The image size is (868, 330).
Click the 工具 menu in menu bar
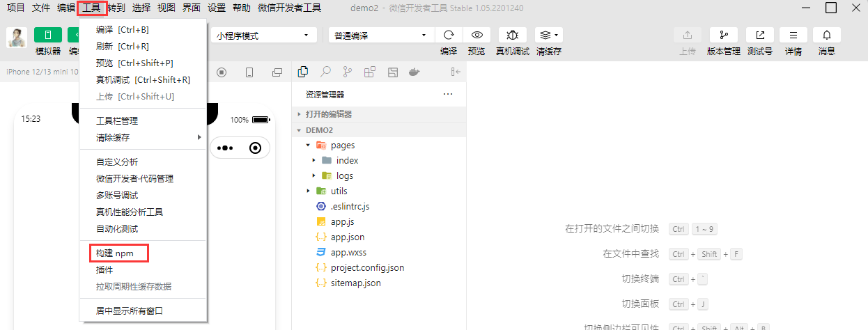click(x=91, y=8)
